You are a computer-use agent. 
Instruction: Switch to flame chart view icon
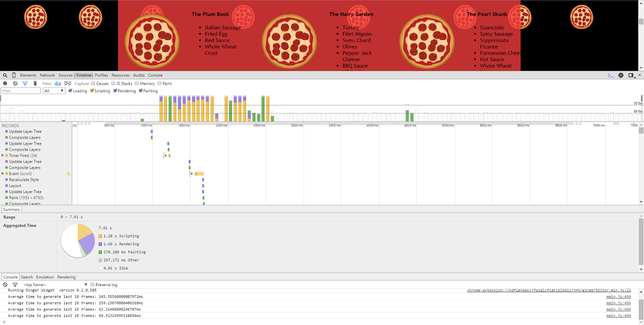[67, 83]
